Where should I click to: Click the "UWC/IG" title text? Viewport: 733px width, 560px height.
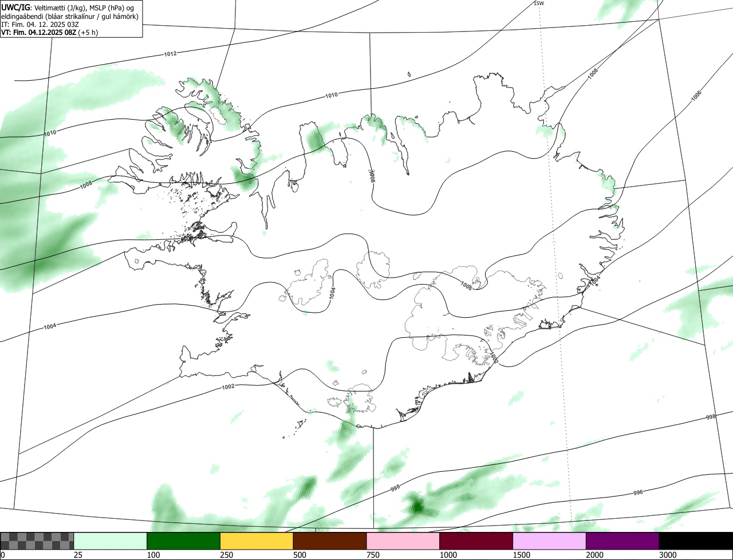pyautogui.click(x=15, y=7)
